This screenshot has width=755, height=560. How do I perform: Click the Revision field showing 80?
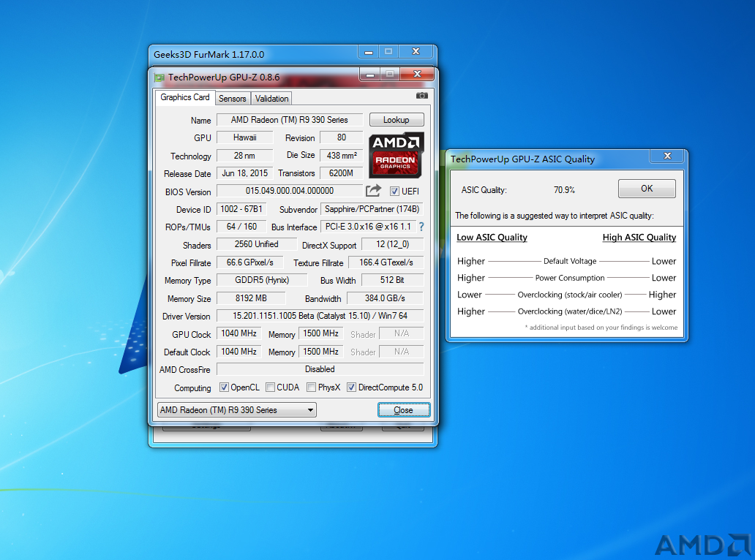(x=342, y=137)
